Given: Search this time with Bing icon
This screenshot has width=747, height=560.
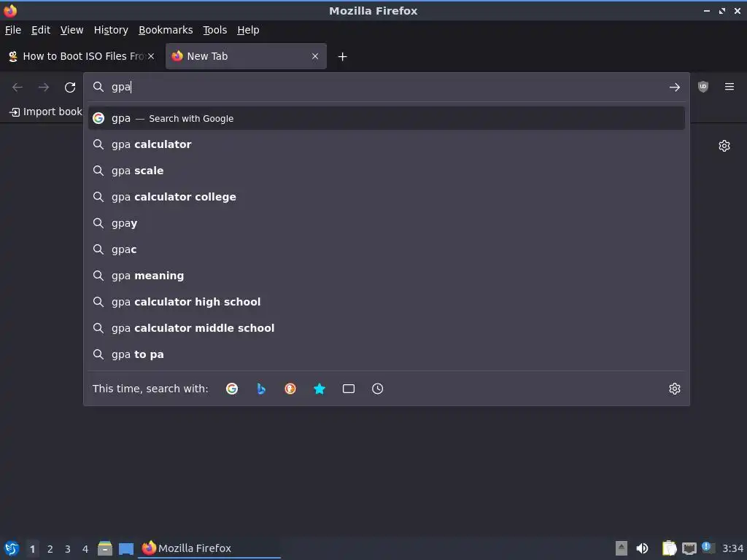Looking at the screenshot, I should coord(261,389).
